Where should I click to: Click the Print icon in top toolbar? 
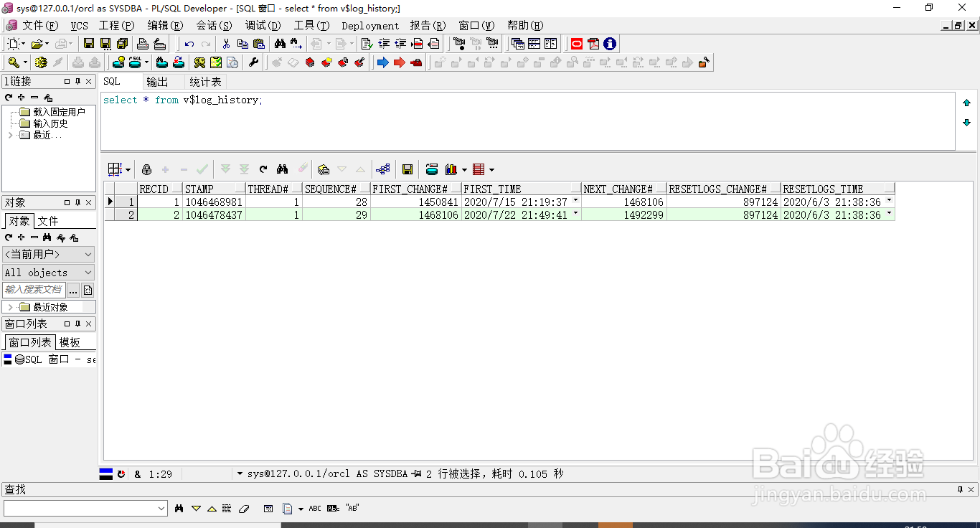143,44
